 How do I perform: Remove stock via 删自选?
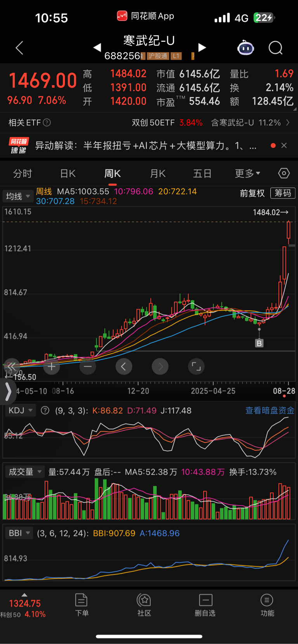click(205, 605)
